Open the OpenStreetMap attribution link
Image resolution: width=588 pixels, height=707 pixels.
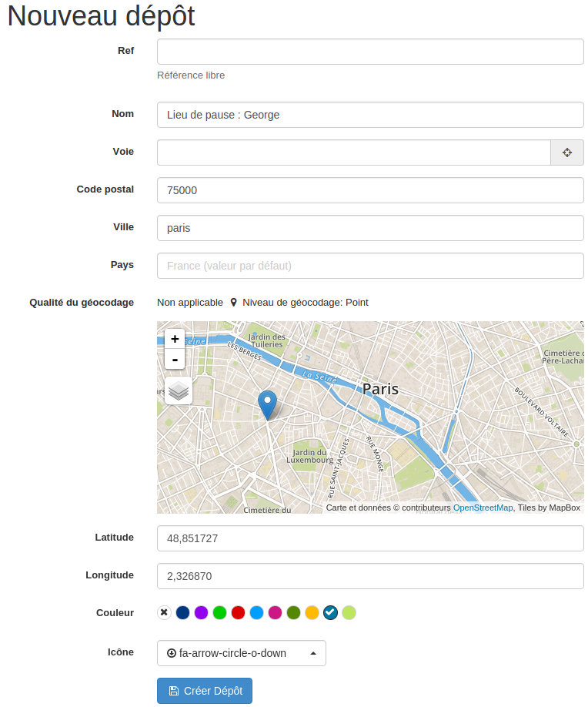tap(483, 508)
